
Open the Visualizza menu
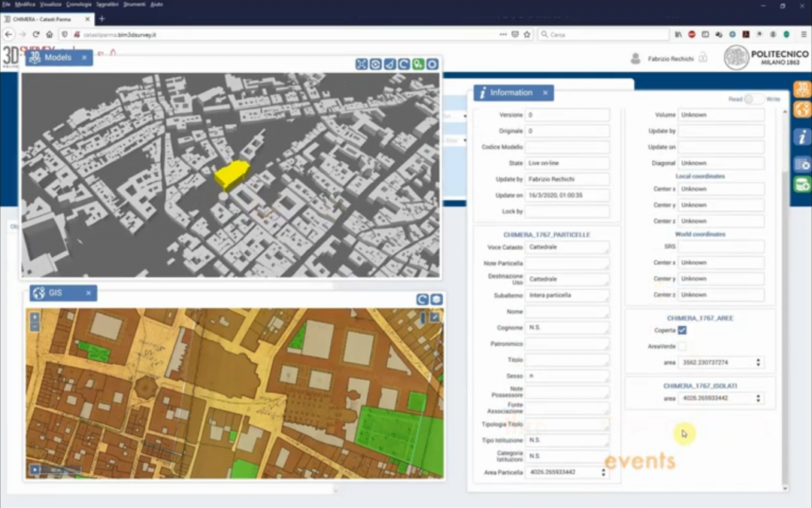click(x=51, y=5)
